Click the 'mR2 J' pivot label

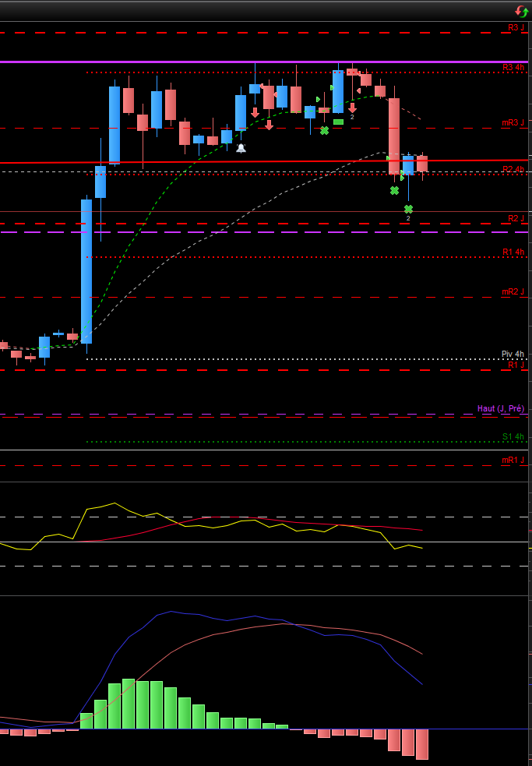tap(513, 291)
